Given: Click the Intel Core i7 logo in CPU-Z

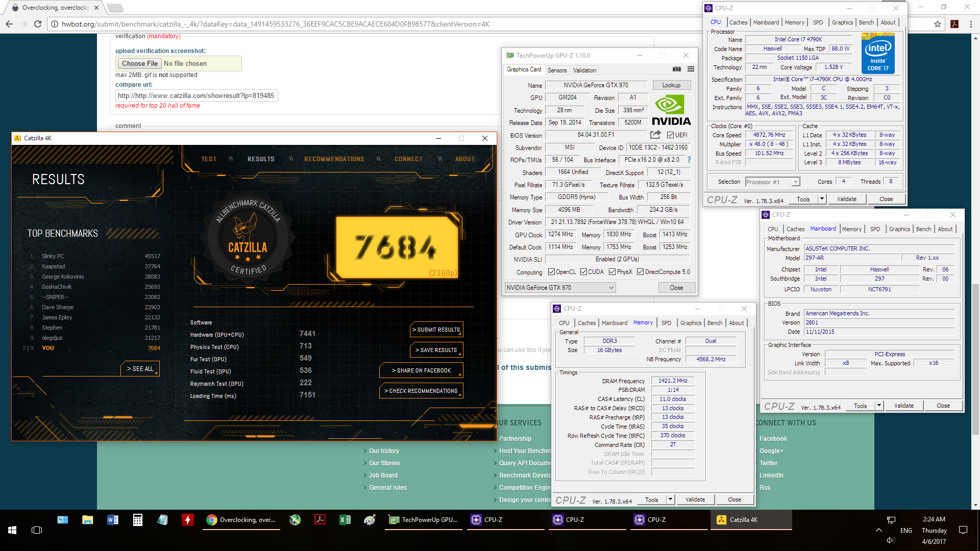Looking at the screenshot, I should coord(878,53).
